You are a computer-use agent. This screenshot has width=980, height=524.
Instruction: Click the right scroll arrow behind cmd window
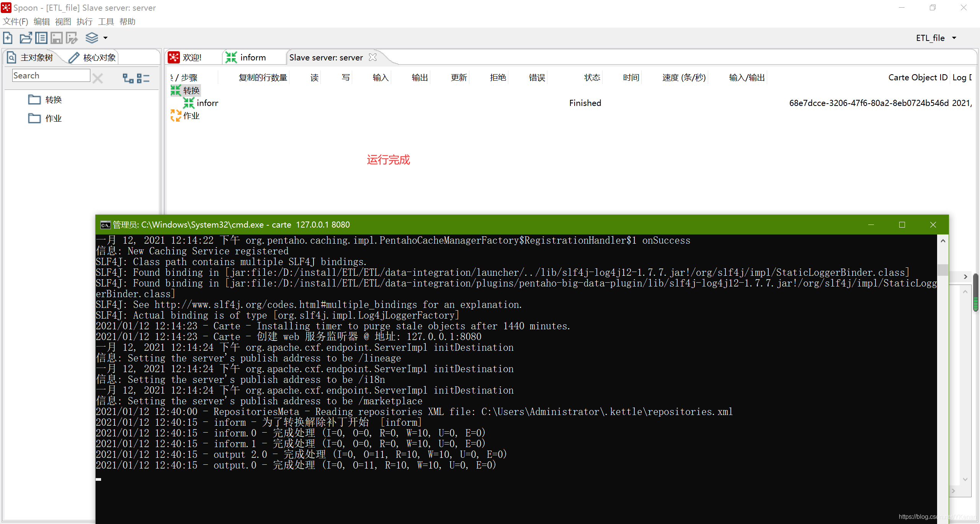(965, 277)
